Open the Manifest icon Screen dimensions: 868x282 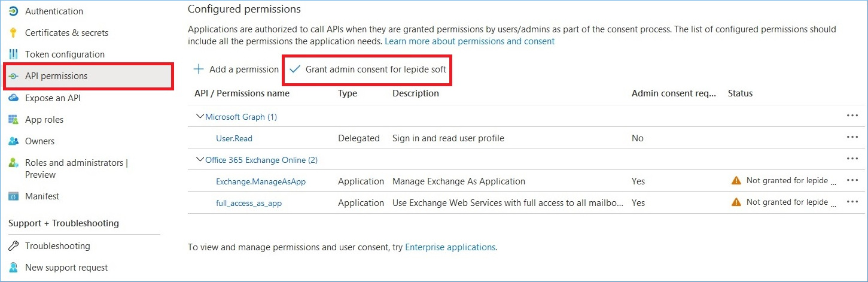(13, 196)
